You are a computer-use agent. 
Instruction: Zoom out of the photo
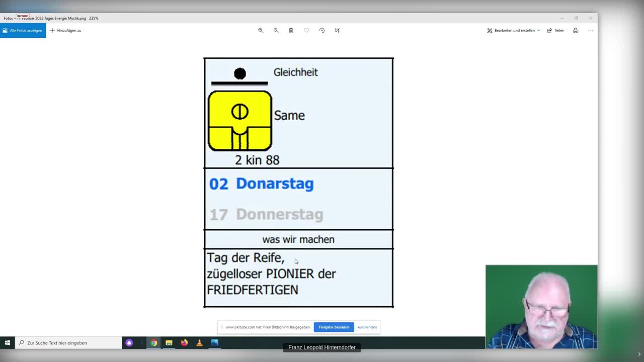click(x=276, y=30)
